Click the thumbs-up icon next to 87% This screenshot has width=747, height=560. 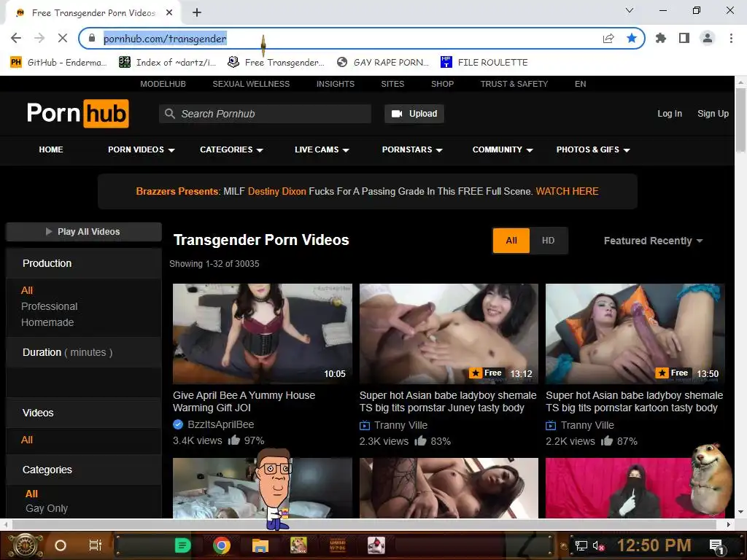[x=606, y=440]
